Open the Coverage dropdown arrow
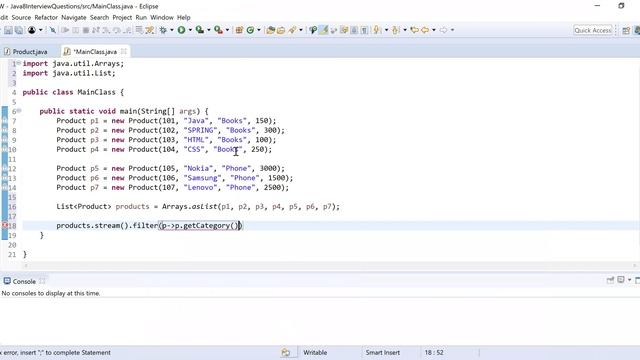This screenshot has height=360, width=640. coord(209,30)
